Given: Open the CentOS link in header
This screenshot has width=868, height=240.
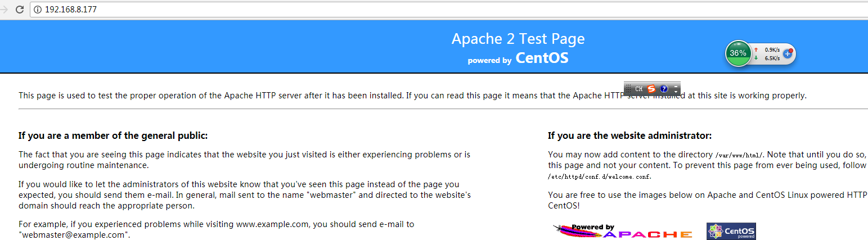Looking at the screenshot, I should click(x=542, y=58).
